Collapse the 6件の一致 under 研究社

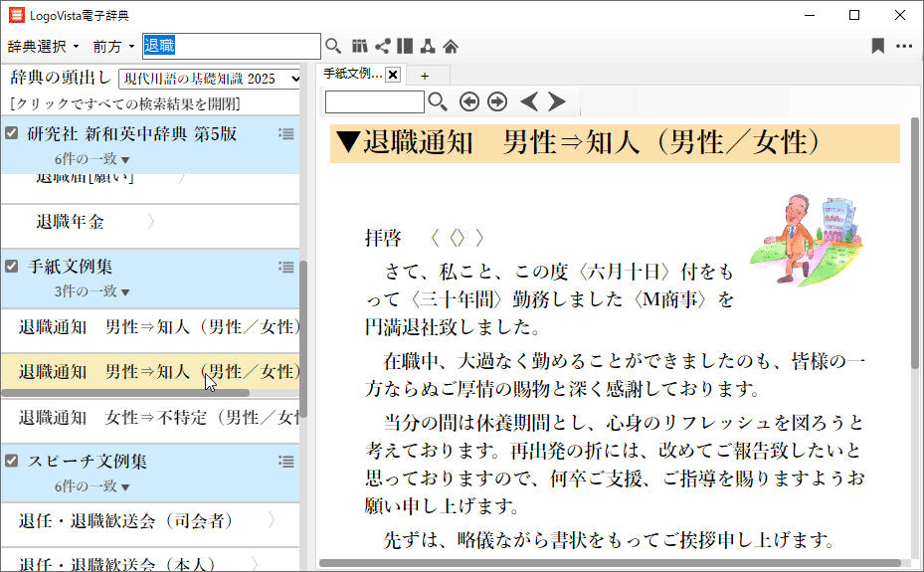click(92, 159)
